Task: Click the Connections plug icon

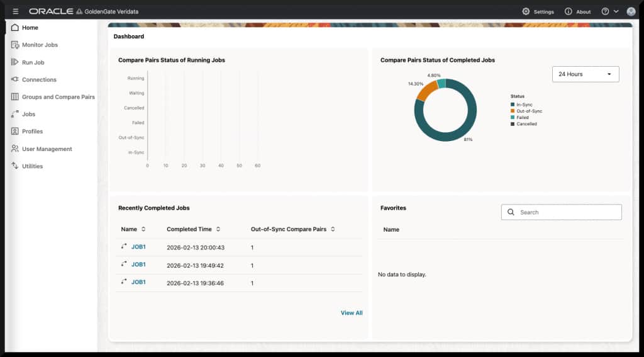Action: coord(15,79)
